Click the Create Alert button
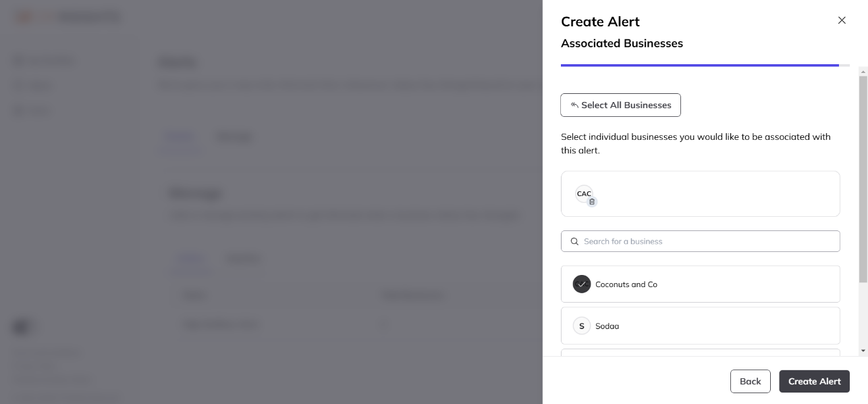The image size is (868, 404). pyautogui.click(x=814, y=381)
